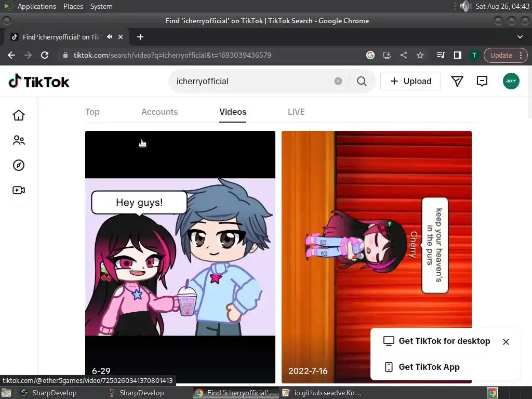Click the Upload button
Screen dimensions: 532x399
coord(410,81)
